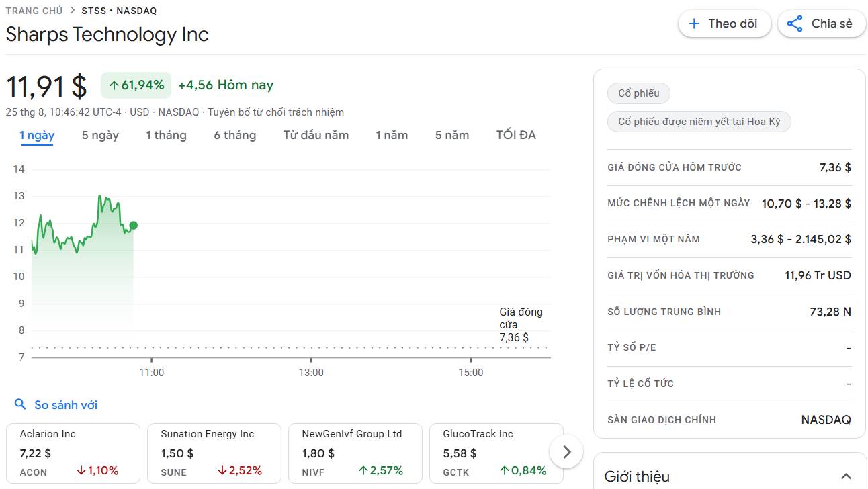Click the green up arrow on NewGenIvf card
Screen dimensions: 868x489
coord(363,471)
